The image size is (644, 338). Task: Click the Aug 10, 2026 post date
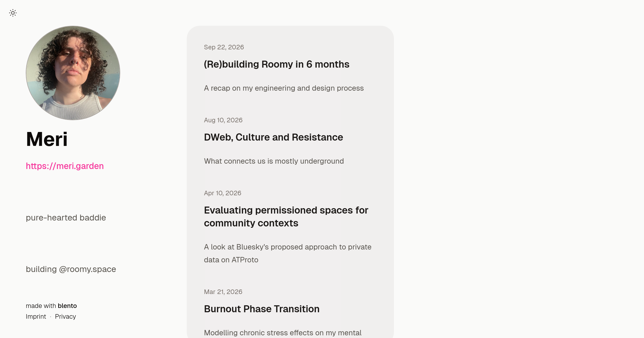223,120
